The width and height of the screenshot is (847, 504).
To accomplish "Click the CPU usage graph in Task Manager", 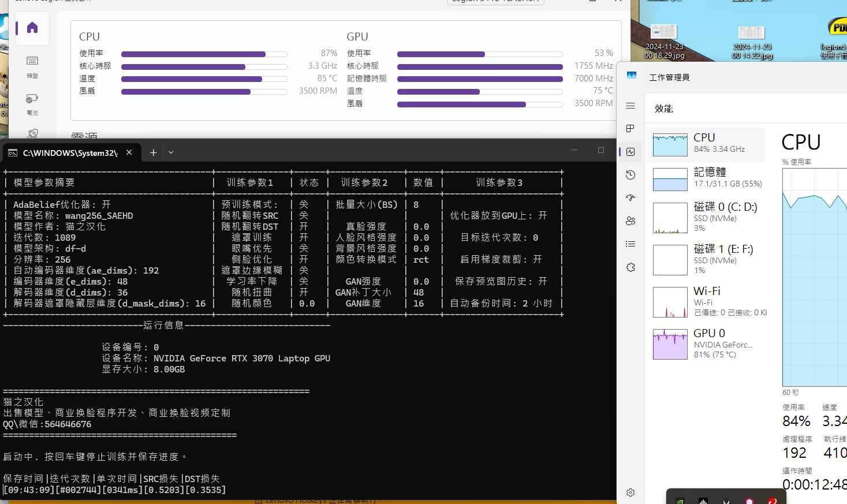I will [815, 277].
